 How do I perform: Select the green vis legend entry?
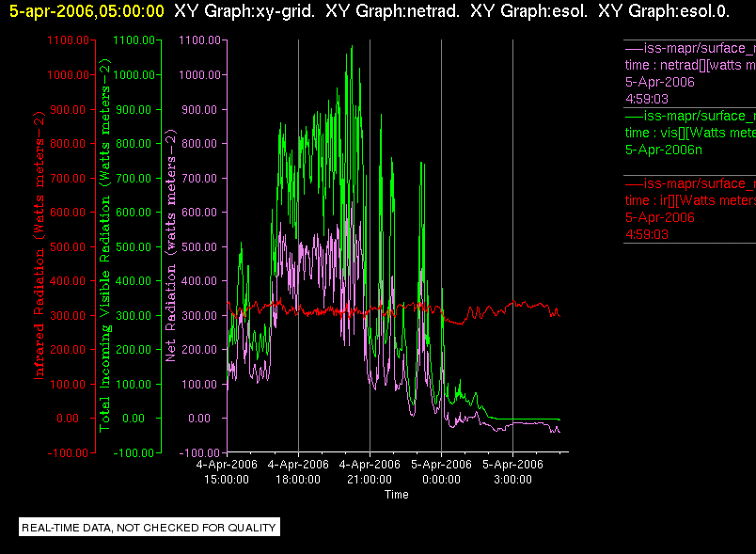point(690,141)
